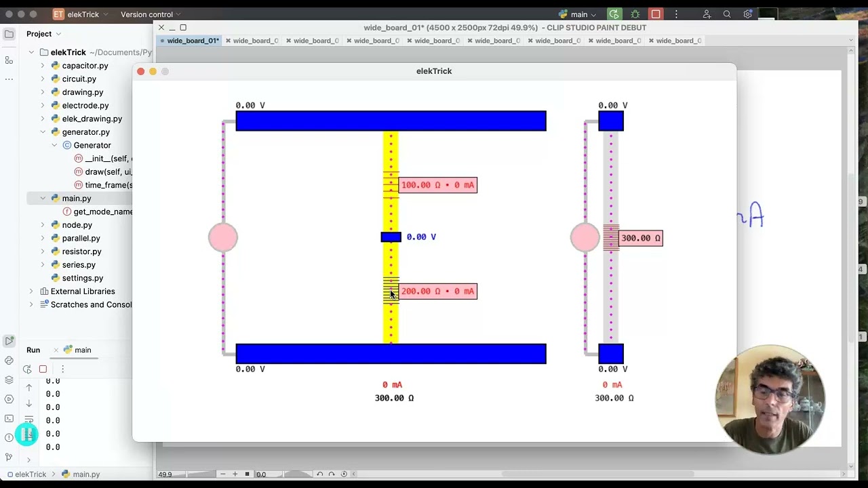
Task: Open the Structure tool window icon
Action: point(9,60)
